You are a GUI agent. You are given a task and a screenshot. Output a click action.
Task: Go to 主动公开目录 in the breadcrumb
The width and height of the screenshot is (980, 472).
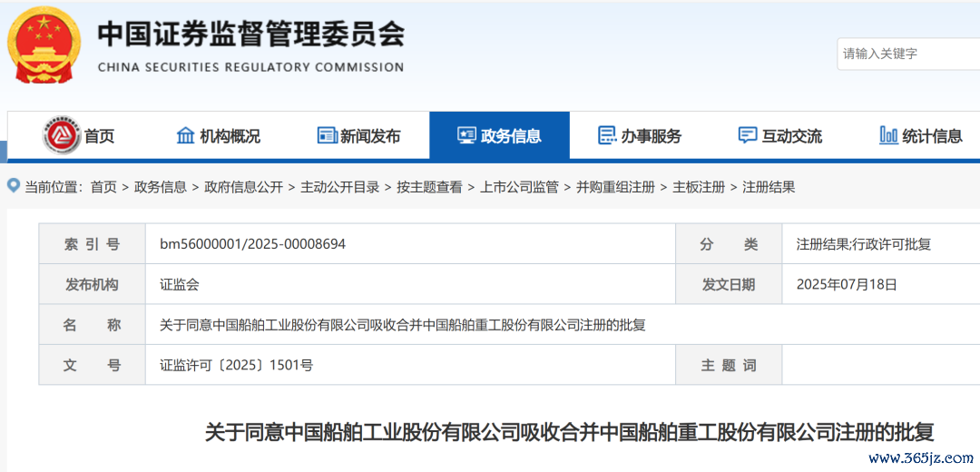coord(340,186)
